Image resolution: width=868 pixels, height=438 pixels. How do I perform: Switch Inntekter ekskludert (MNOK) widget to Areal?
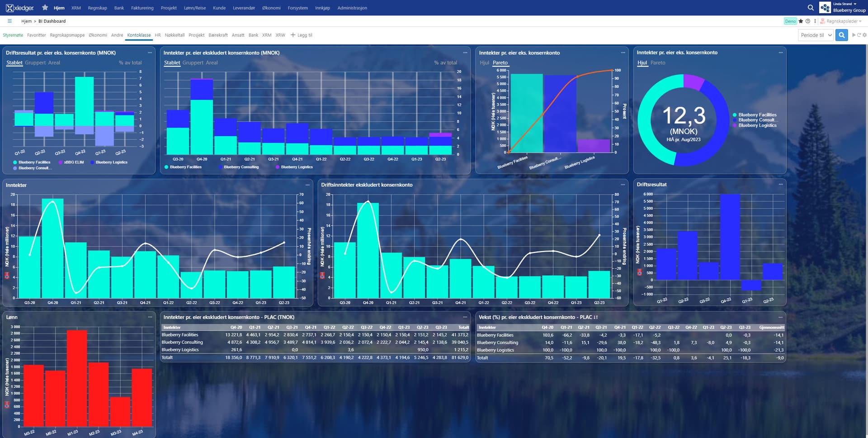coord(212,63)
